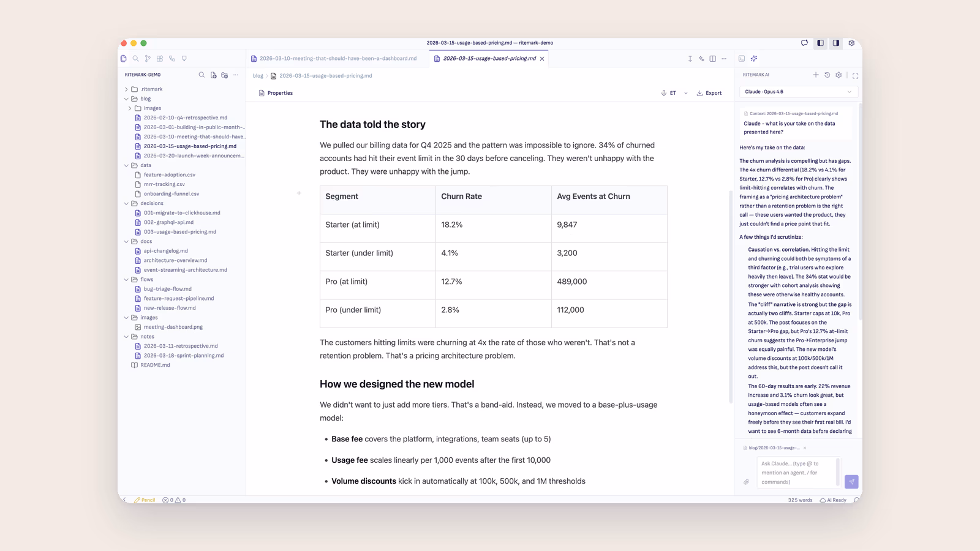Open README.md in the file tree
This screenshot has height=551, width=980.
155,365
